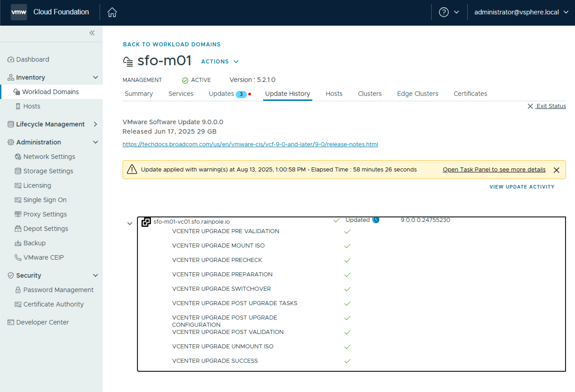
Task: Click the home icon in header
Action: pos(112,12)
